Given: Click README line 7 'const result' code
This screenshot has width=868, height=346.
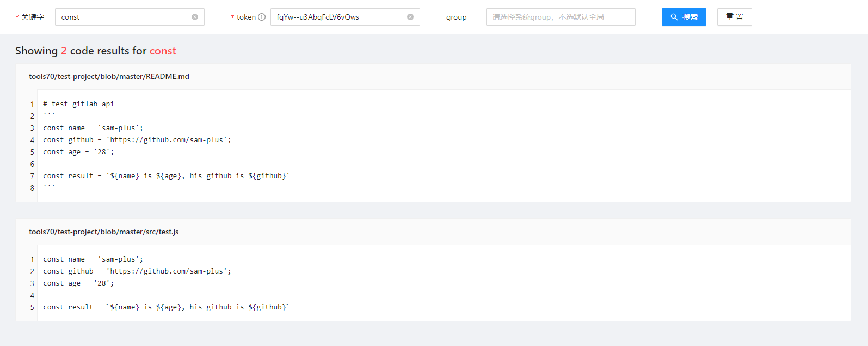Looking at the screenshot, I should tap(166, 175).
